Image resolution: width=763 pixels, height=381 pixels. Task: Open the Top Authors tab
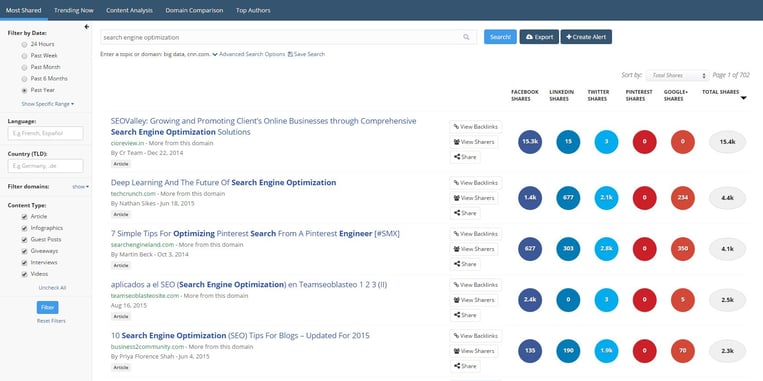pyautogui.click(x=253, y=10)
